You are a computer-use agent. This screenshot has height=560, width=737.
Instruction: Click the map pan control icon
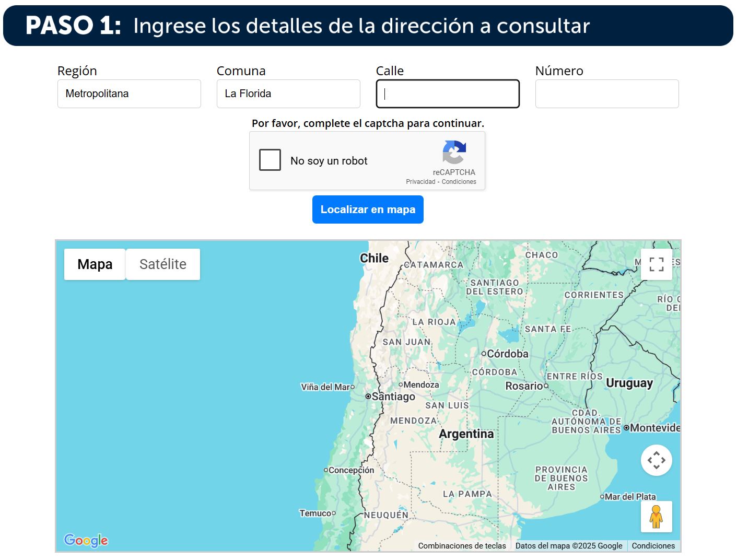656,460
